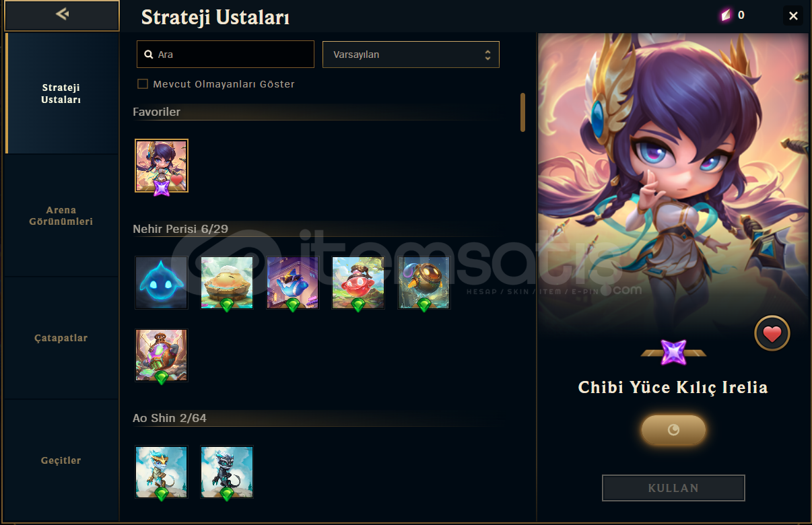Click the purple currency icon near the top
812x525 pixels.
[725, 15]
